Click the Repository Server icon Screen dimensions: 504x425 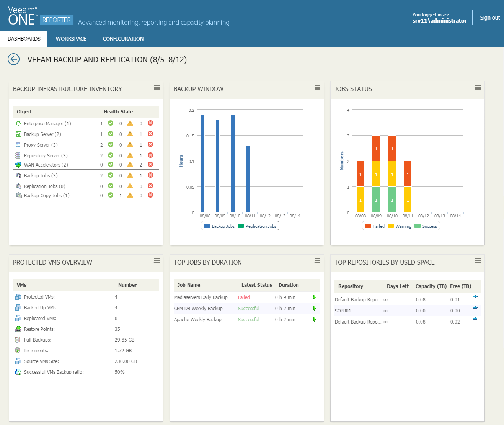(18, 155)
